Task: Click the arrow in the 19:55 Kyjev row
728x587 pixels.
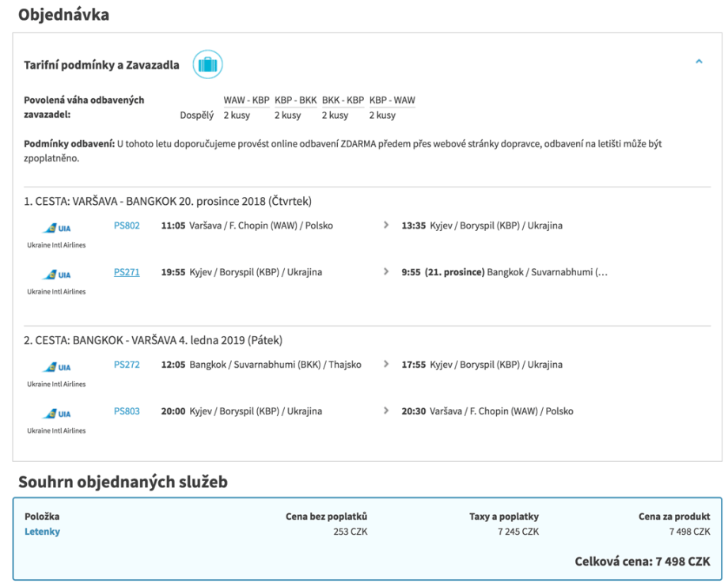Action: (x=386, y=272)
